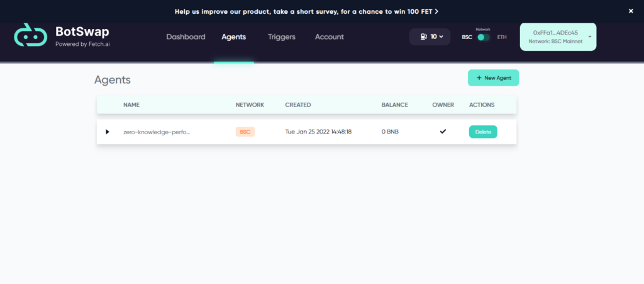Click the Powered by Fetch.ai text
644x284 pixels.
click(82, 44)
